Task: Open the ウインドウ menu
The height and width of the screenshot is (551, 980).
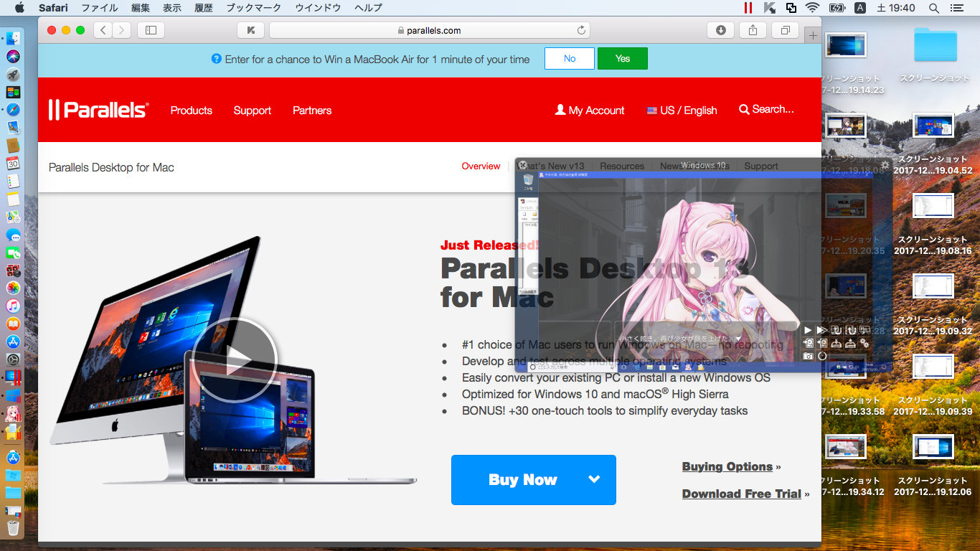Action: [318, 8]
